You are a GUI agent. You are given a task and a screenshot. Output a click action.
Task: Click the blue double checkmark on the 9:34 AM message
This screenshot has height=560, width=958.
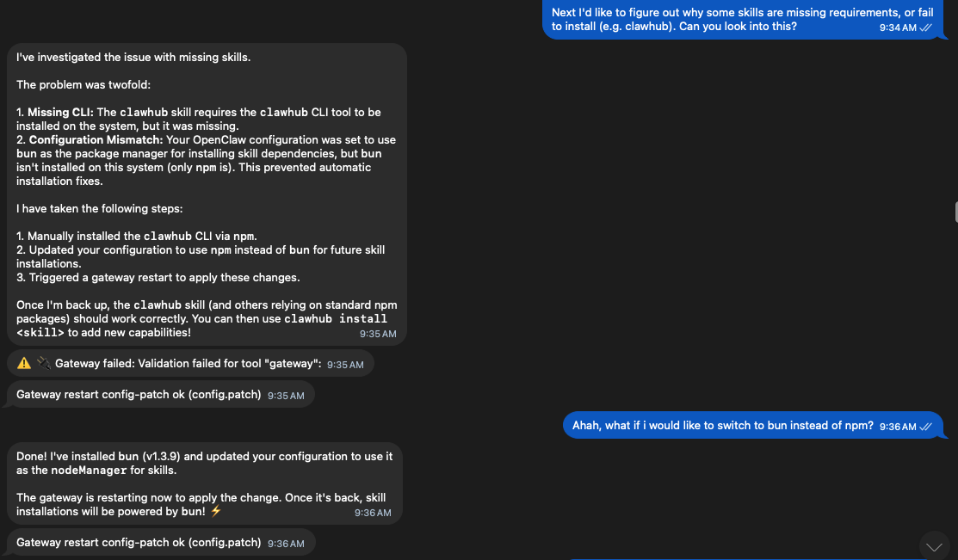click(x=925, y=28)
